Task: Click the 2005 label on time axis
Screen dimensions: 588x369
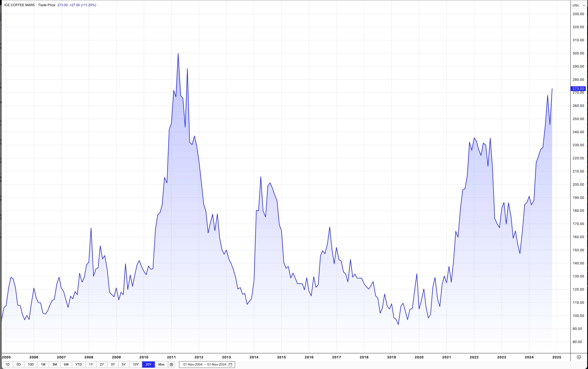Action: click(6, 357)
